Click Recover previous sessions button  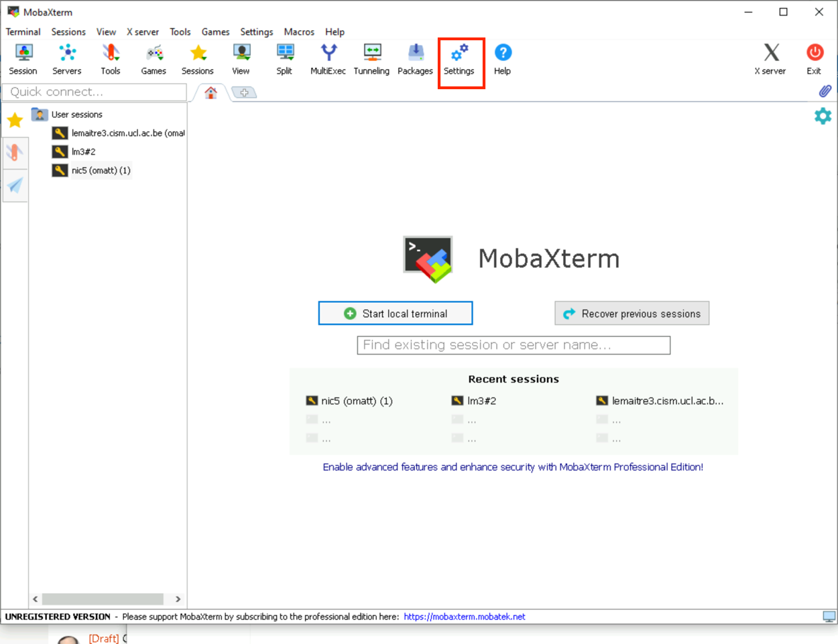632,314
